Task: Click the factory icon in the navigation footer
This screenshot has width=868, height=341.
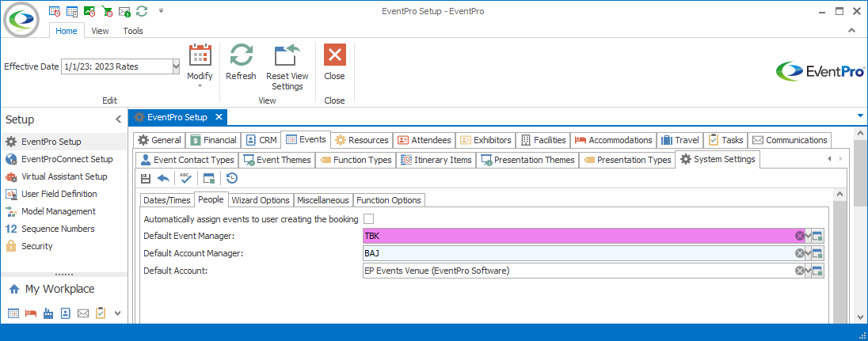Action: pos(48,313)
